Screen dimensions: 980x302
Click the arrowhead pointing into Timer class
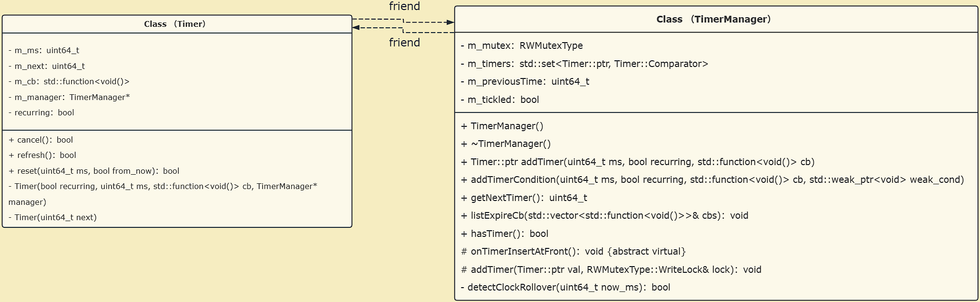(x=356, y=28)
